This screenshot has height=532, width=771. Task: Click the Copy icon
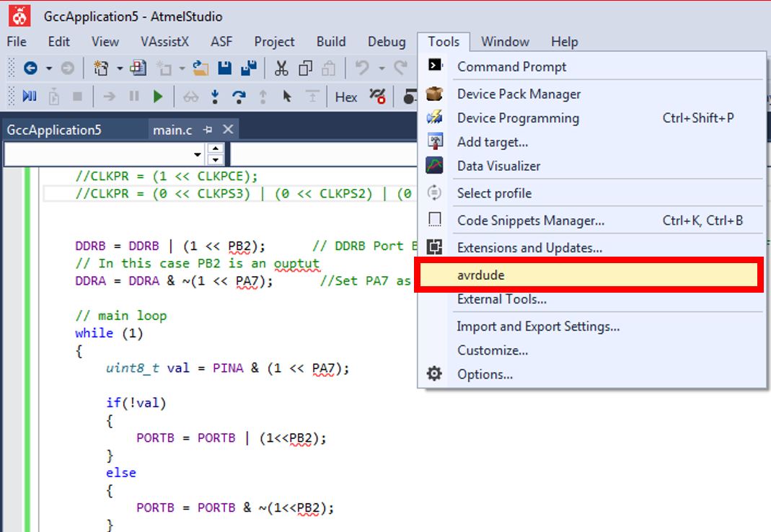(305, 68)
